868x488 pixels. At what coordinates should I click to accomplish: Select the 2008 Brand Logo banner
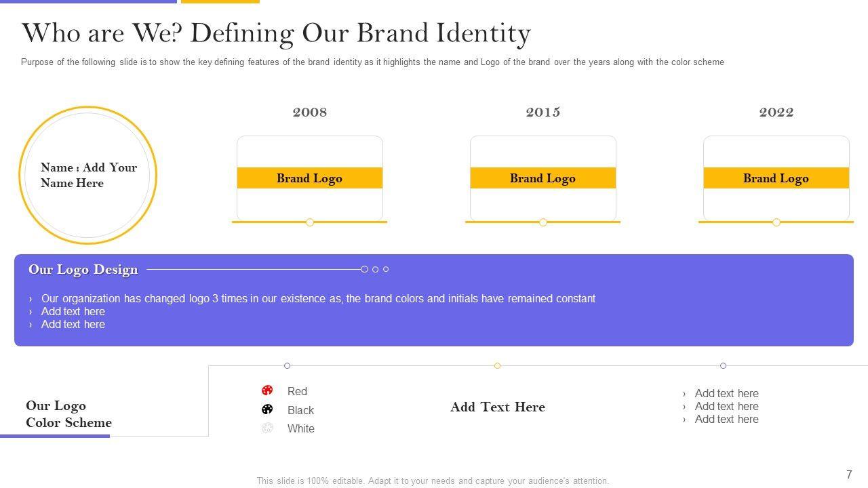pyautogui.click(x=309, y=178)
